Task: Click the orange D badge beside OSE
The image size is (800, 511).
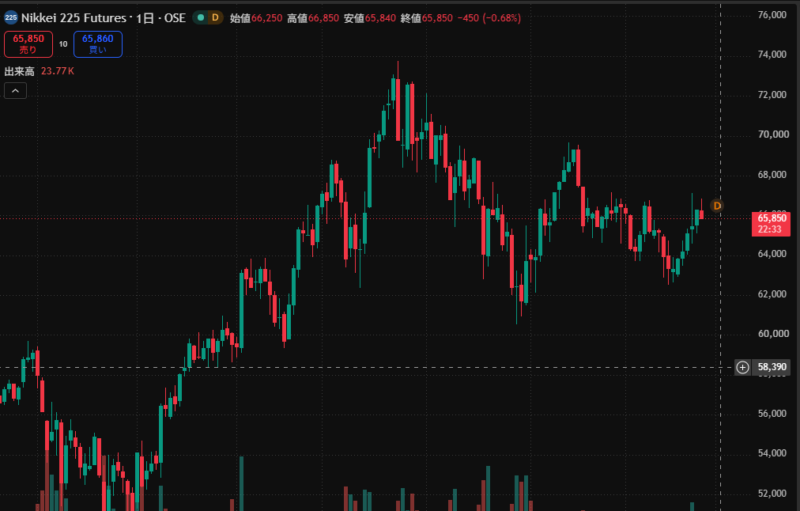Action: click(x=215, y=18)
